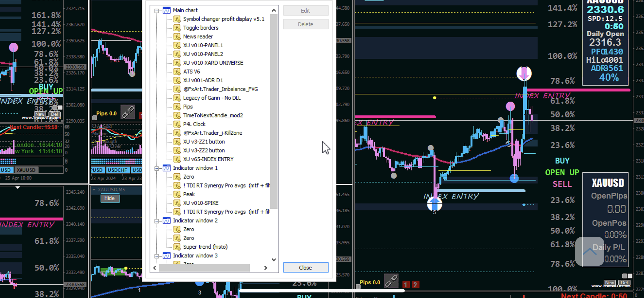This screenshot has height=298, width=644.
Task: Click the indicator icon beside Super trend (histo)
Action: coord(177,247)
